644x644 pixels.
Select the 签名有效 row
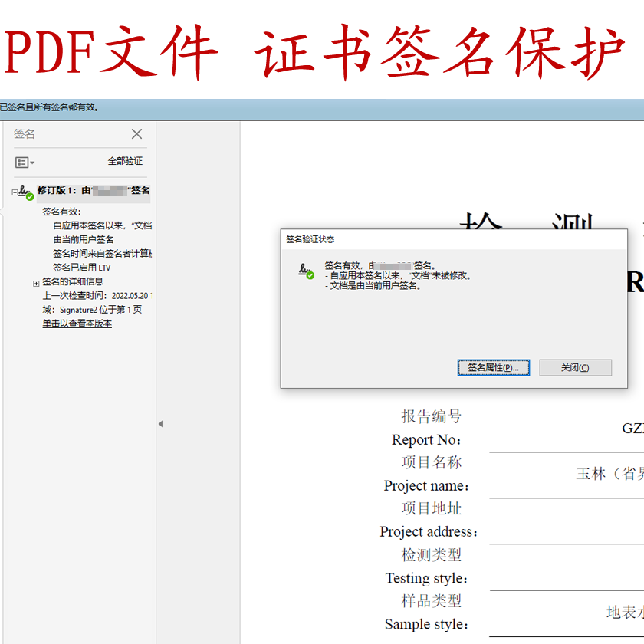tap(61, 212)
